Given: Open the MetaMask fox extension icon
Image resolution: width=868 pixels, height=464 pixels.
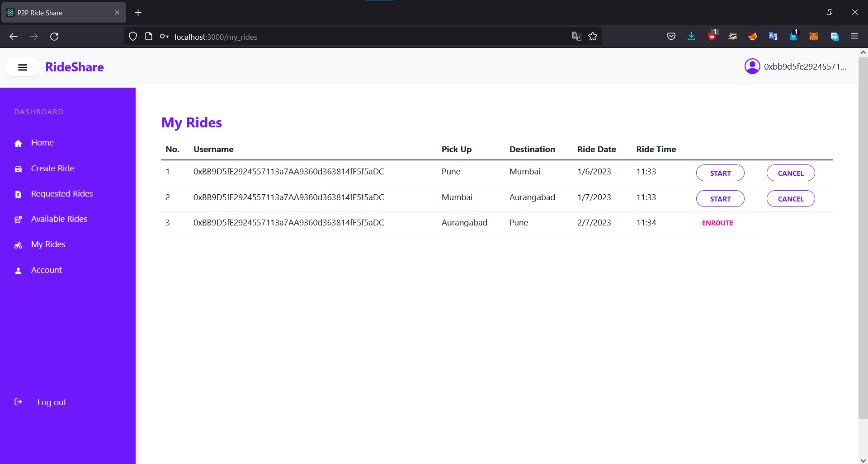Looking at the screenshot, I should 814,37.
